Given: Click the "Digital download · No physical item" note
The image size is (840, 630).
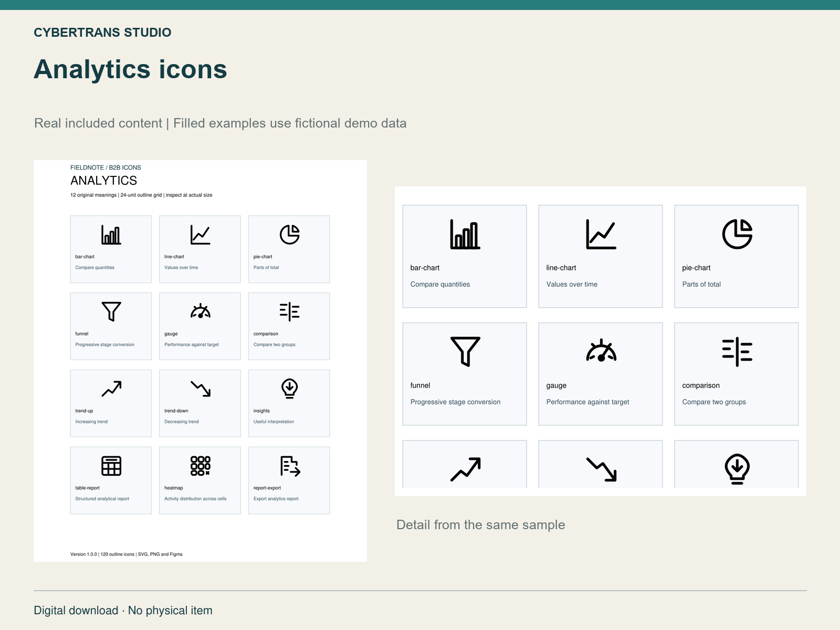Looking at the screenshot, I should click(123, 611).
